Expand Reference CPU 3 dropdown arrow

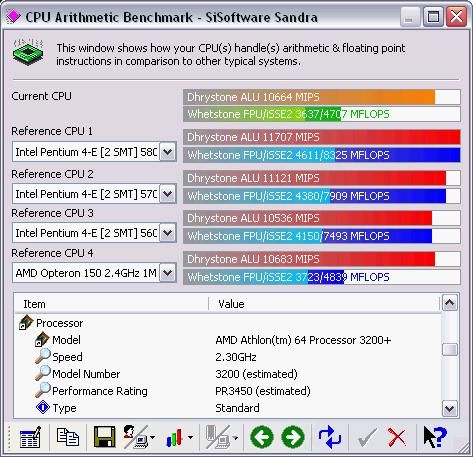(167, 233)
